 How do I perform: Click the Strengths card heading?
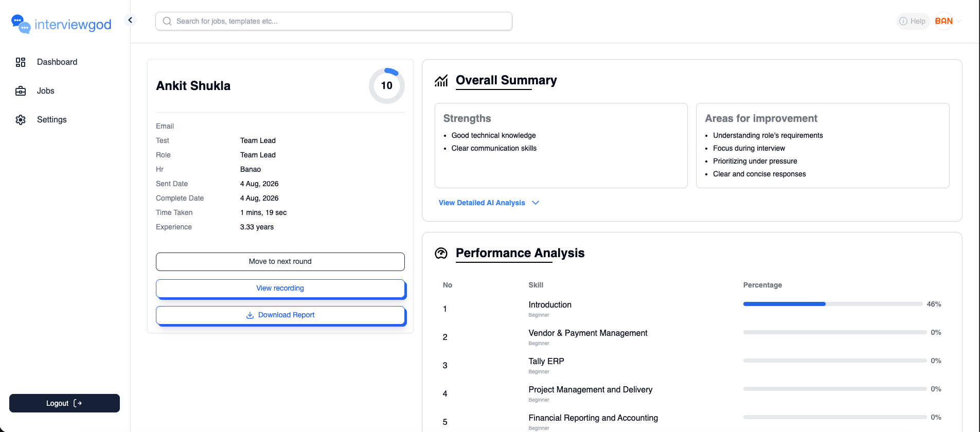point(467,118)
